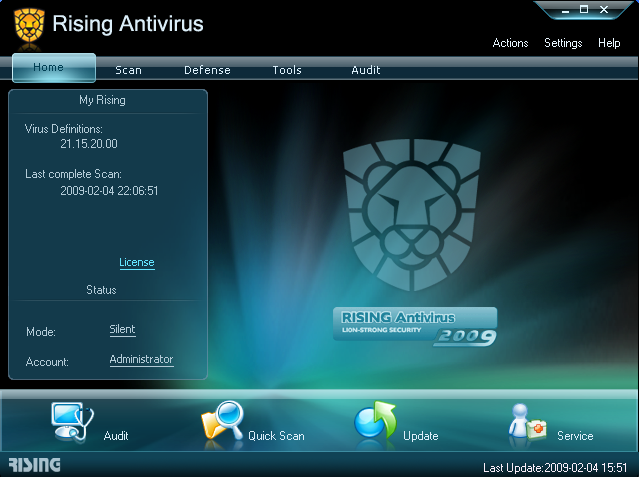Click the Update label at the bottom
The width and height of the screenshot is (639, 477).
pyautogui.click(x=421, y=436)
